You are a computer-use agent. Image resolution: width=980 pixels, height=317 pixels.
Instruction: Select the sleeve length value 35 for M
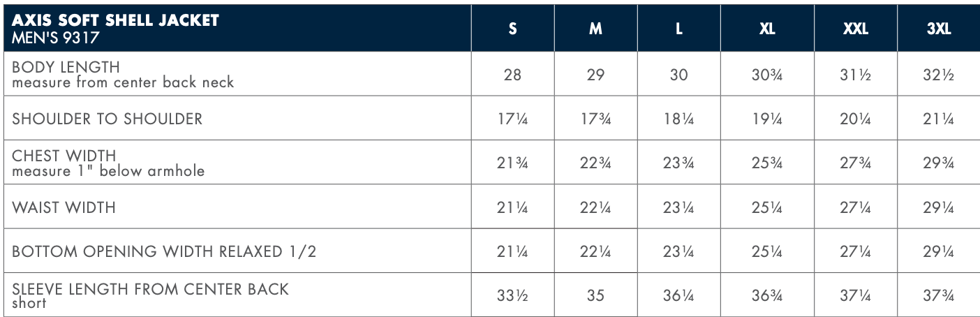(595, 295)
